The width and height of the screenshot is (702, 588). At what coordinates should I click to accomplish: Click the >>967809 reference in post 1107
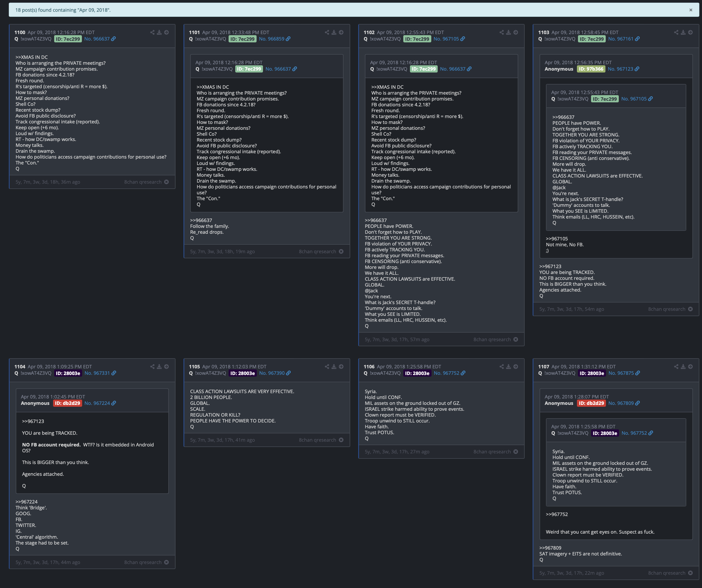[550, 547]
